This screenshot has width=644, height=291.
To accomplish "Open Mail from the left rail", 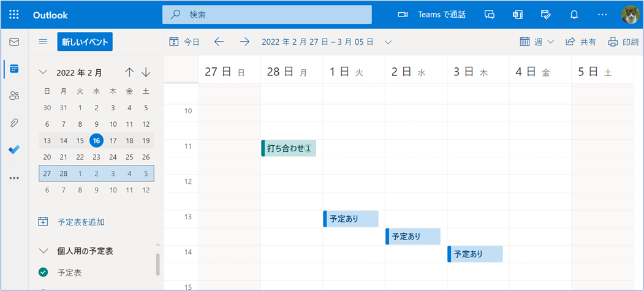I will 14,42.
